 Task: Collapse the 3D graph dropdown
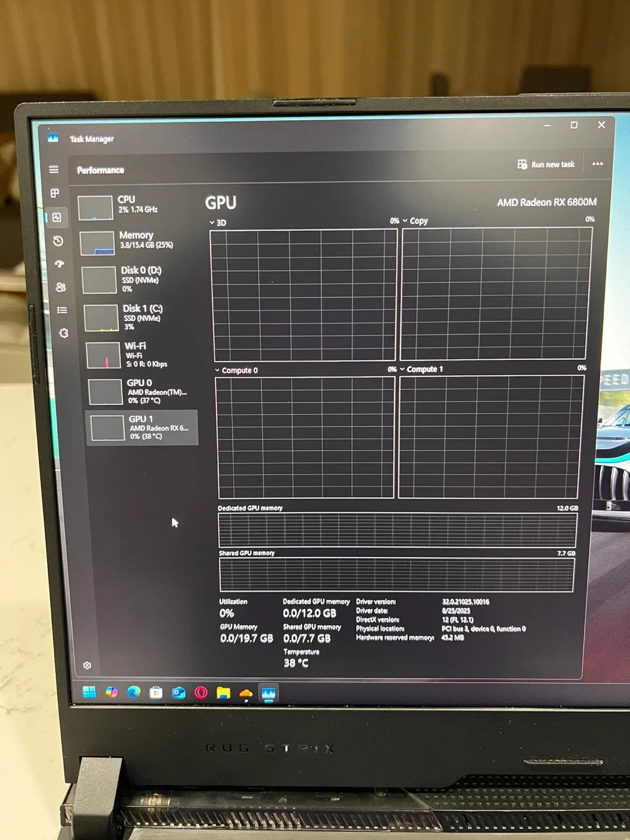pyautogui.click(x=212, y=222)
